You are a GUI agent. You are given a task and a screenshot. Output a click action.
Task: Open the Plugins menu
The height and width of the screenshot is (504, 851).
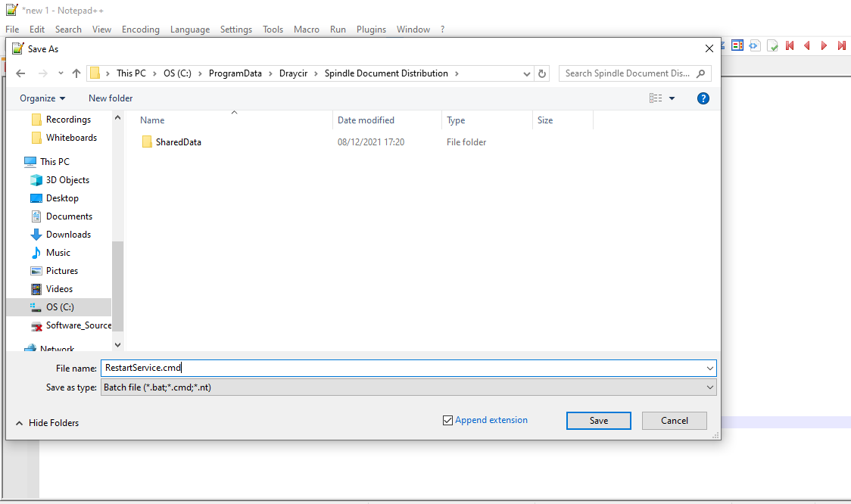click(x=371, y=30)
